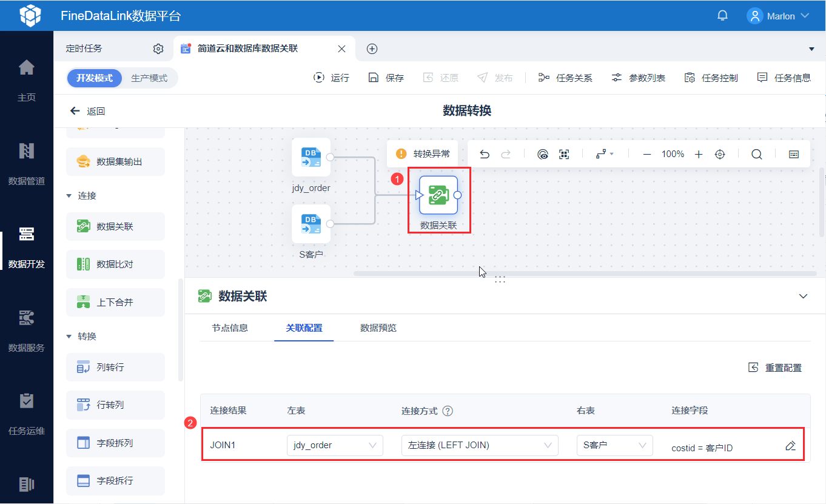Screen dimensions: 826x504
Task: Click the keyboard shortcuts icon
Action: point(794,154)
